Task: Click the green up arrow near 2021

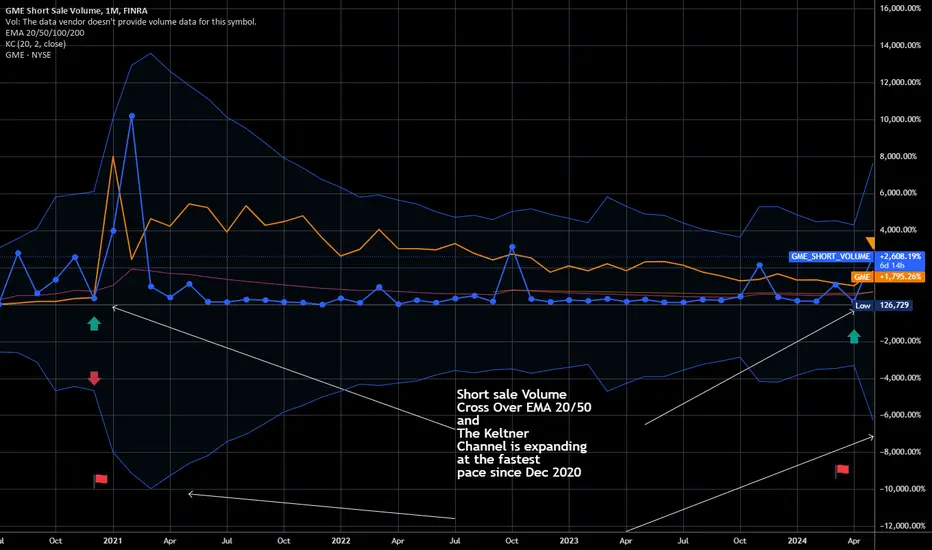Action: (94, 323)
